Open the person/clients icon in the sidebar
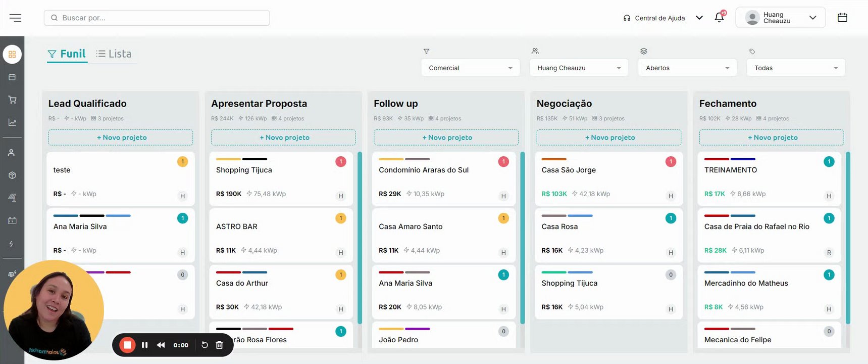 coord(12,153)
